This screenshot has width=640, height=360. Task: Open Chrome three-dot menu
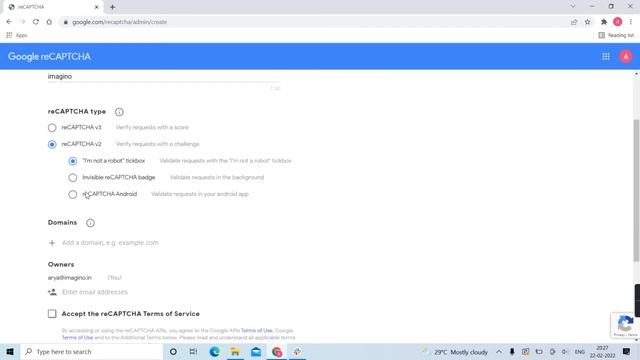coord(631,22)
